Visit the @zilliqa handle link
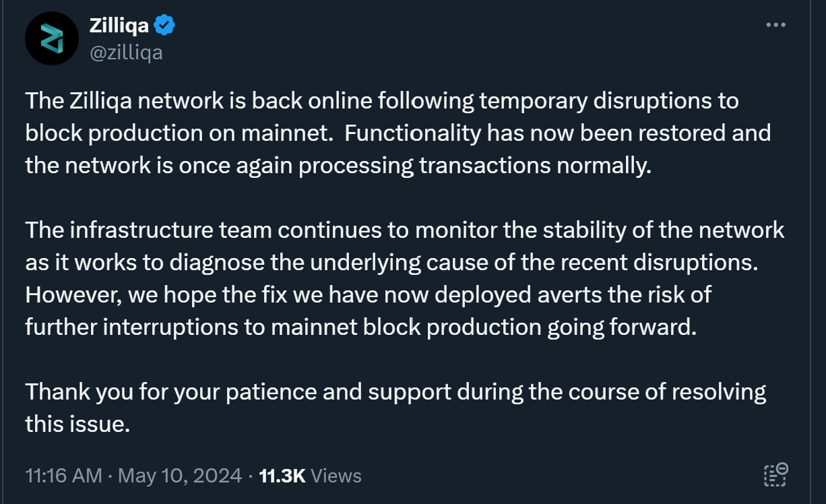 tap(126, 52)
